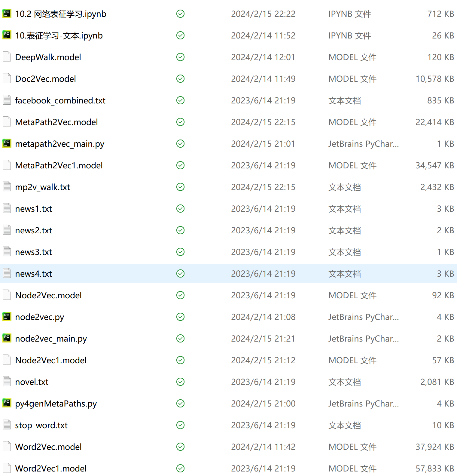Click the file icon of Word2Vec.model
This screenshot has height=476, width=460.
[7, 447]
